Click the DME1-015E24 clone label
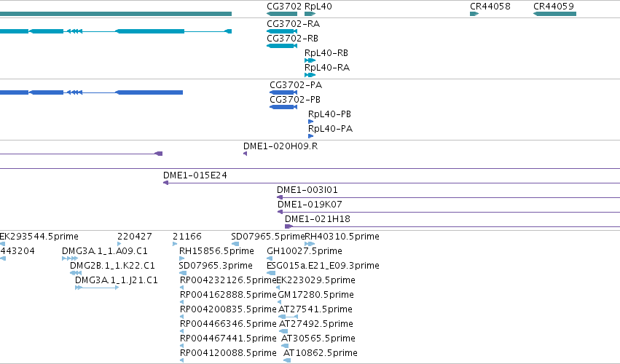Image resolution: width=620 pixels, height=364 pixels. [x=195, y=175]
